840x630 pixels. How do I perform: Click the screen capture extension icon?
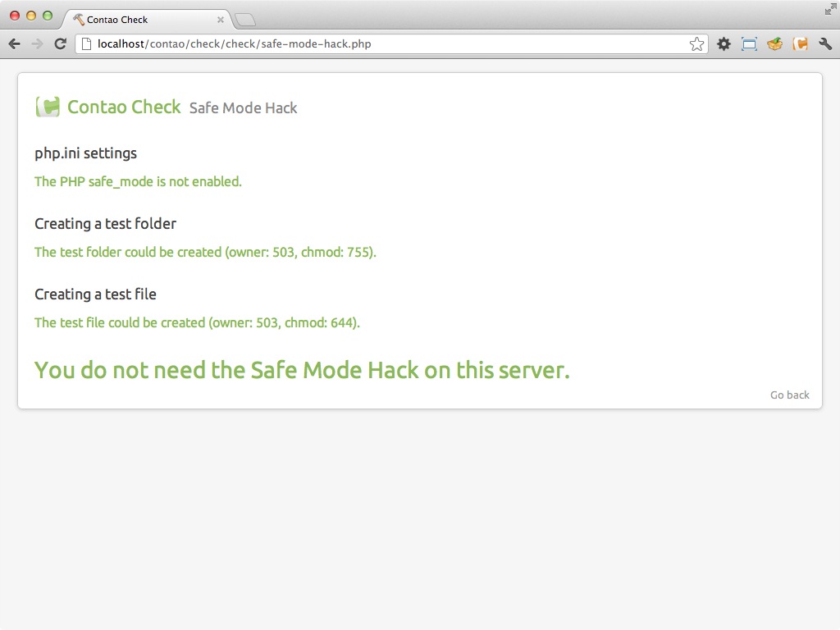pyautogui.click(x=749, y=44)
